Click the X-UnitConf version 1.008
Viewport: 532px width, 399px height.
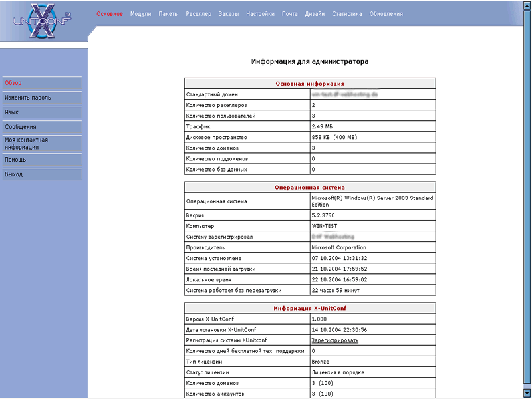[319, 319]
